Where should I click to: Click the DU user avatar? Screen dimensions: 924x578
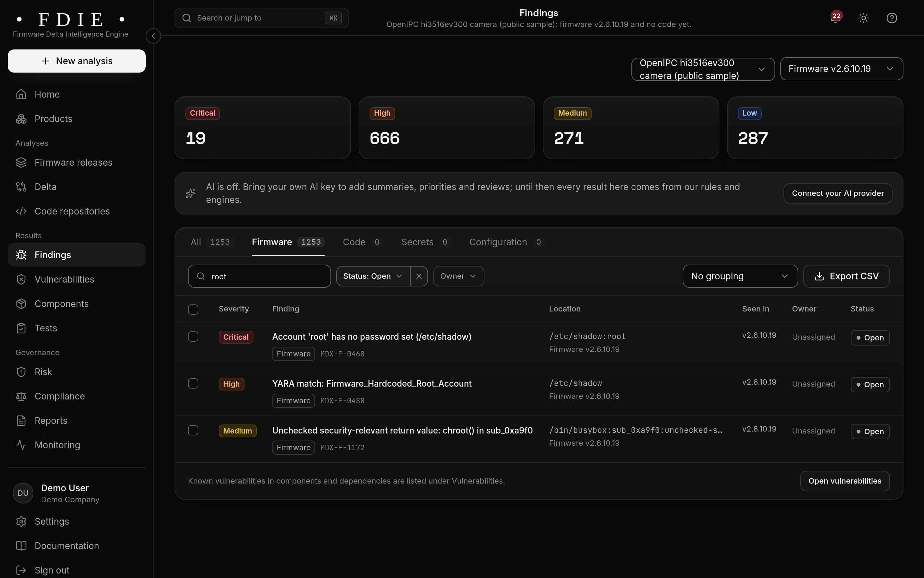pyautogui.click(x=23, y=493)
